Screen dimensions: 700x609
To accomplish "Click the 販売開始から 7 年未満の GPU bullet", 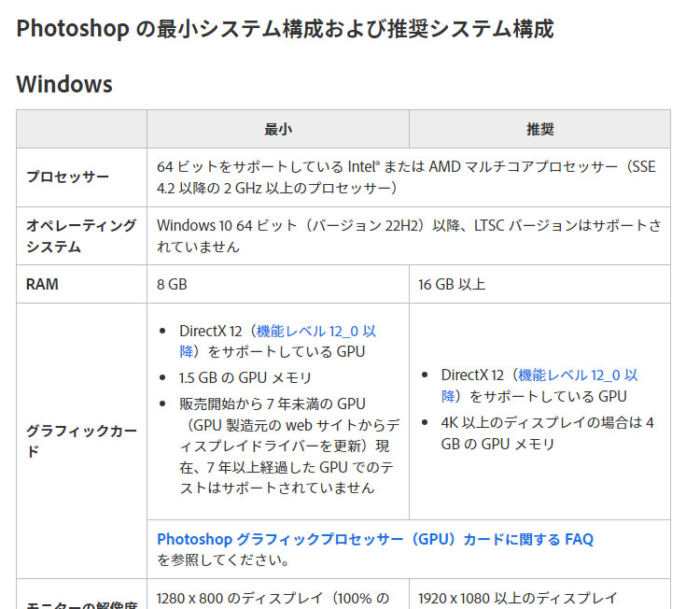I will [x=289, y=446].
